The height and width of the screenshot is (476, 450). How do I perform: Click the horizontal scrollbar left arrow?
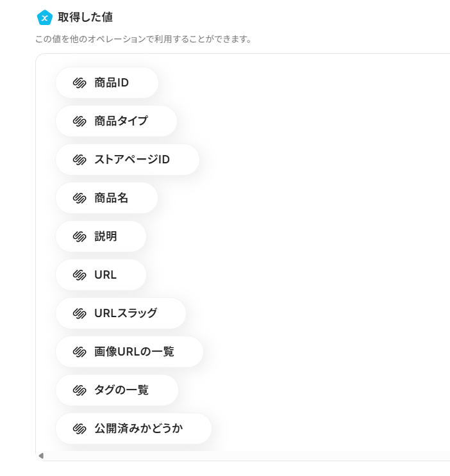pyautogui.click(x=42, y=455)
